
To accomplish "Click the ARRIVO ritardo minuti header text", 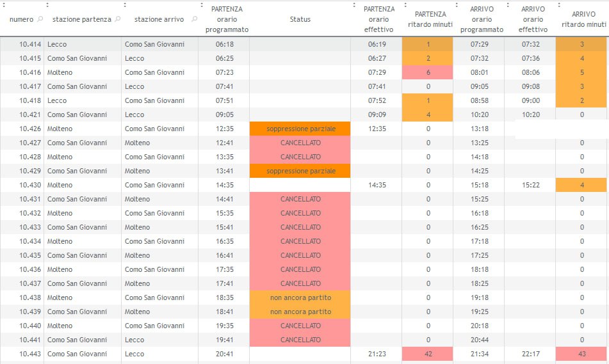I will 583,19.
